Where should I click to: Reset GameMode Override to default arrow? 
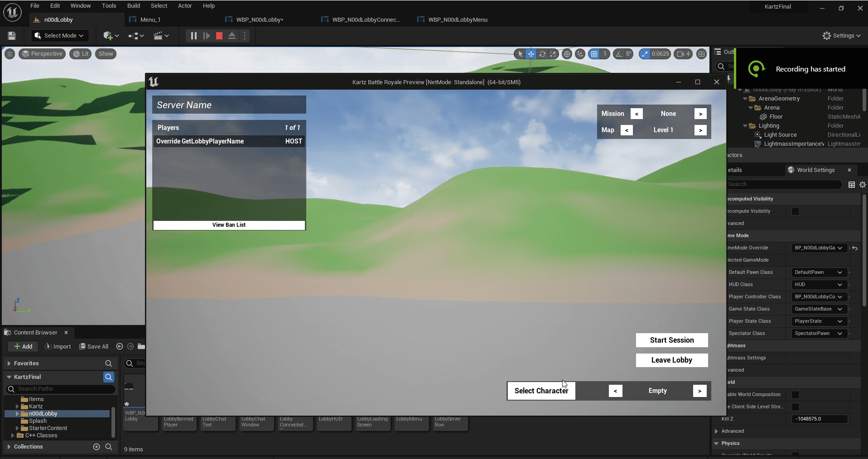(x=855, y=248)
